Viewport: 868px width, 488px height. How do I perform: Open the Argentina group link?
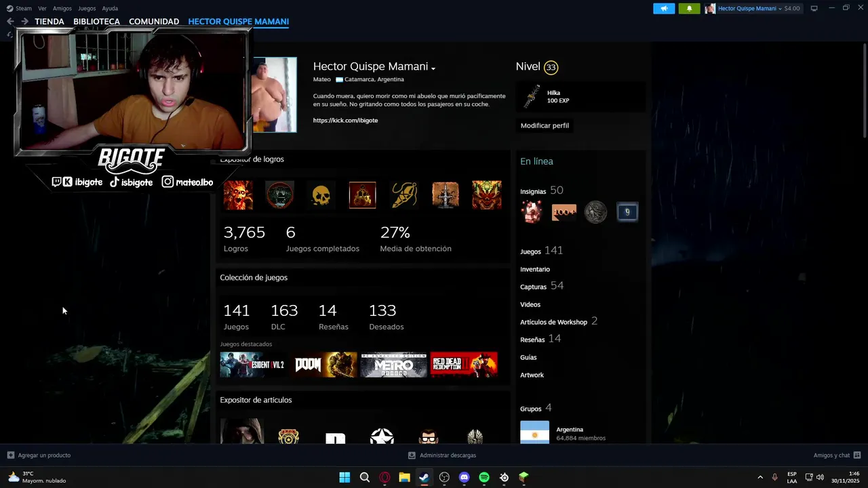[x=570, y=429]
